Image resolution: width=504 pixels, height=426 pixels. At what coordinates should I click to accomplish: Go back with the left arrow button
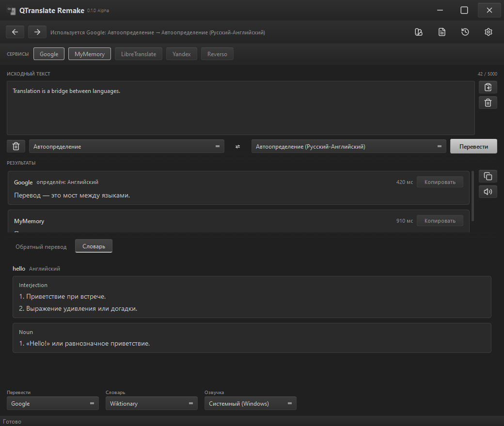[x=15, y=32]
